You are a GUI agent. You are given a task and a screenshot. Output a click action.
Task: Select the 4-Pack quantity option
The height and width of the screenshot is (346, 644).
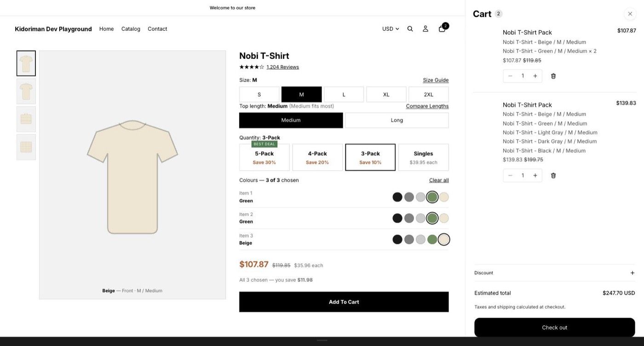317,157
